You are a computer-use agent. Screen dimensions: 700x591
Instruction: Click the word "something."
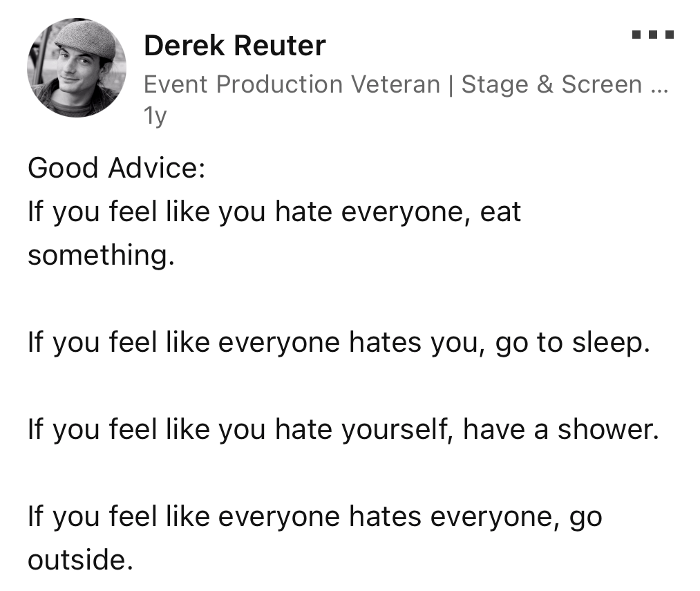[101, 255]
